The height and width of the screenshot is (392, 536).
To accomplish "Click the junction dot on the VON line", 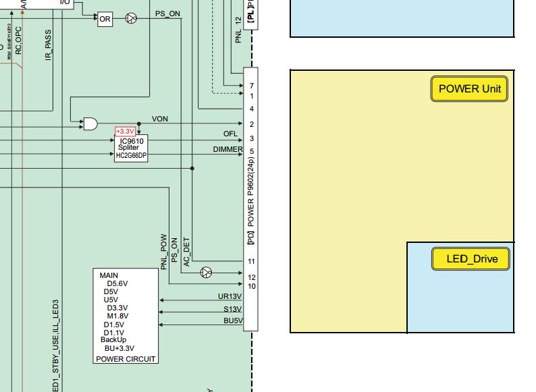I will pos(139,123).
